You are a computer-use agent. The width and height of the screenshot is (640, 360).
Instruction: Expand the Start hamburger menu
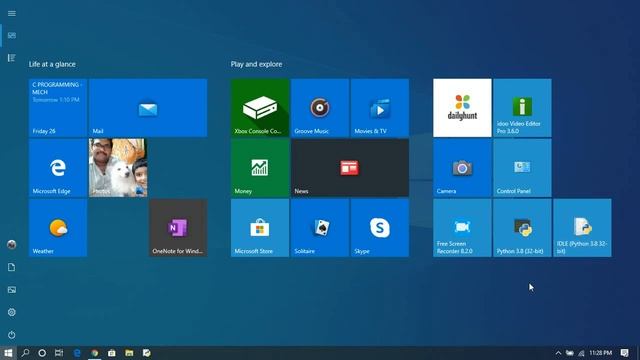pyautogui.click(x=11, y=13)
